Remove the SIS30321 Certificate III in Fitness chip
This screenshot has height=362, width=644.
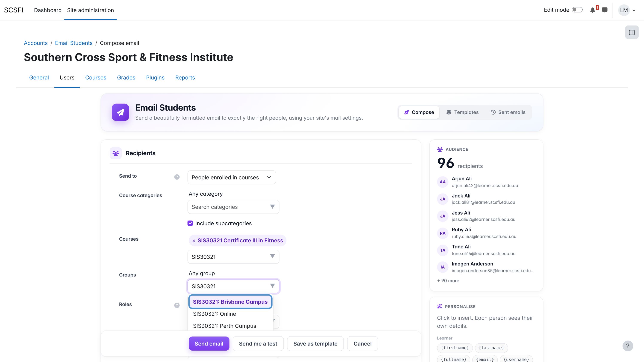(194, 241)
